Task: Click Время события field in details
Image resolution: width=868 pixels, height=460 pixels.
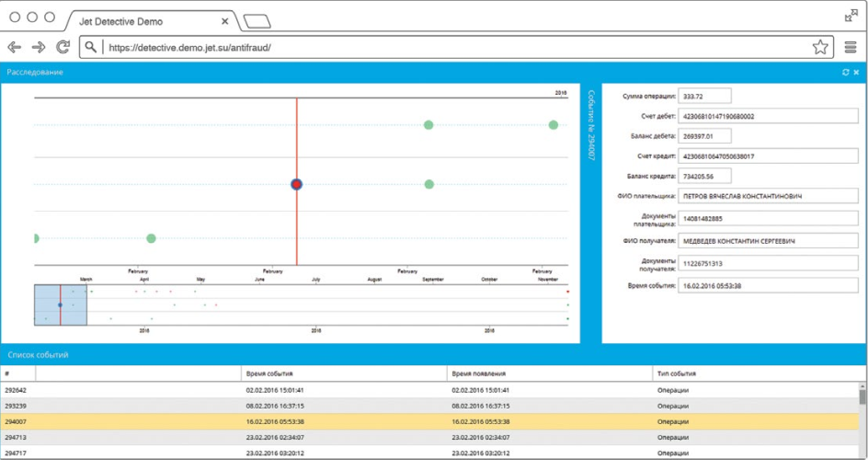Action: 768,286
